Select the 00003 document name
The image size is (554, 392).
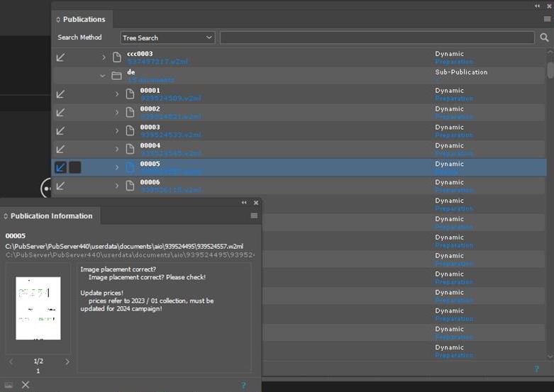click(150, 127)
